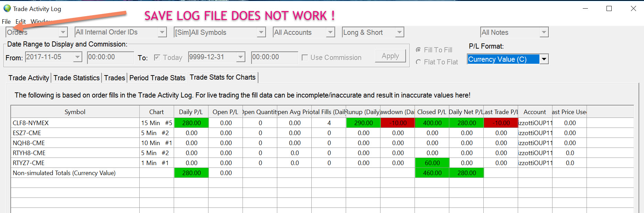Screen dimensions: 644x213
Task: Select the NQH8-CME row
Action: (x=322, y=143)
